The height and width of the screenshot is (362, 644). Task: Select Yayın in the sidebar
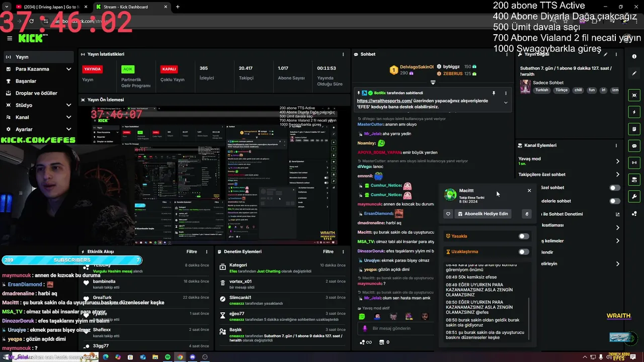(38, 57)
